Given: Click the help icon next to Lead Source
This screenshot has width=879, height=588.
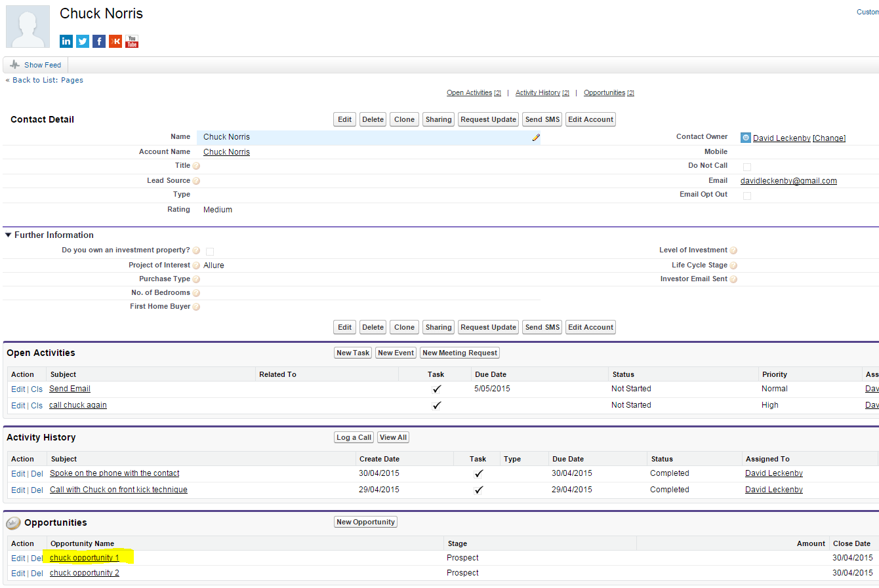Looking at the screenshot, I should tap(196, 181).
